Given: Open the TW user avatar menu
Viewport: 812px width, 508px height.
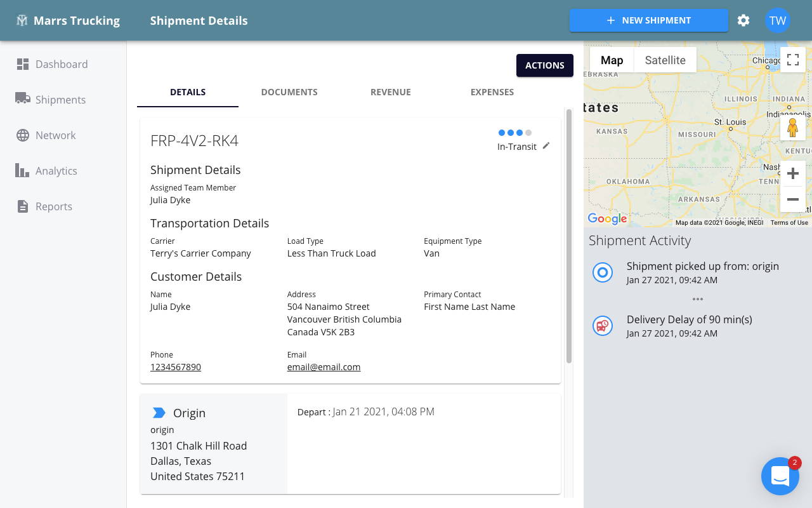Looking at the screenshot, I should (x=777, y=20).
